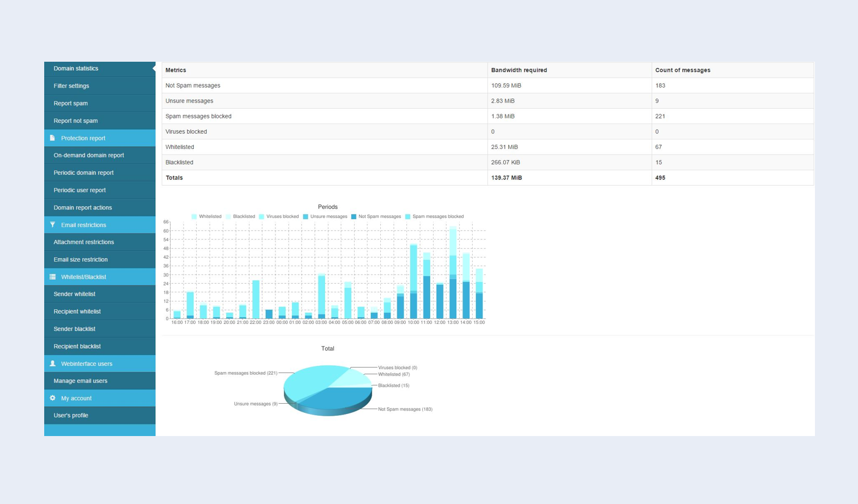Image resolution: width=858 pixels, height=504 pixels.
Task: Open Recipient blacklist
Action: point(100,347)
